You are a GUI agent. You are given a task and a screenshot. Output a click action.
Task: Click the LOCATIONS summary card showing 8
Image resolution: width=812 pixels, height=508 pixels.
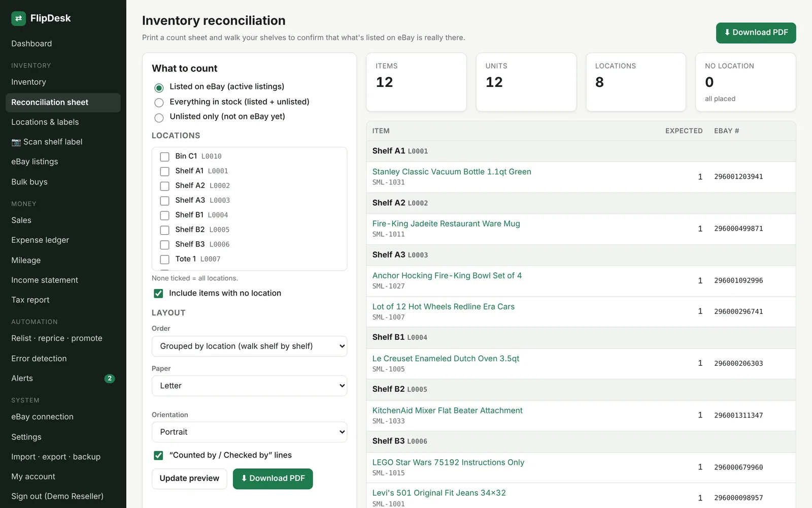pyautogui.click(x=635, y=82)
